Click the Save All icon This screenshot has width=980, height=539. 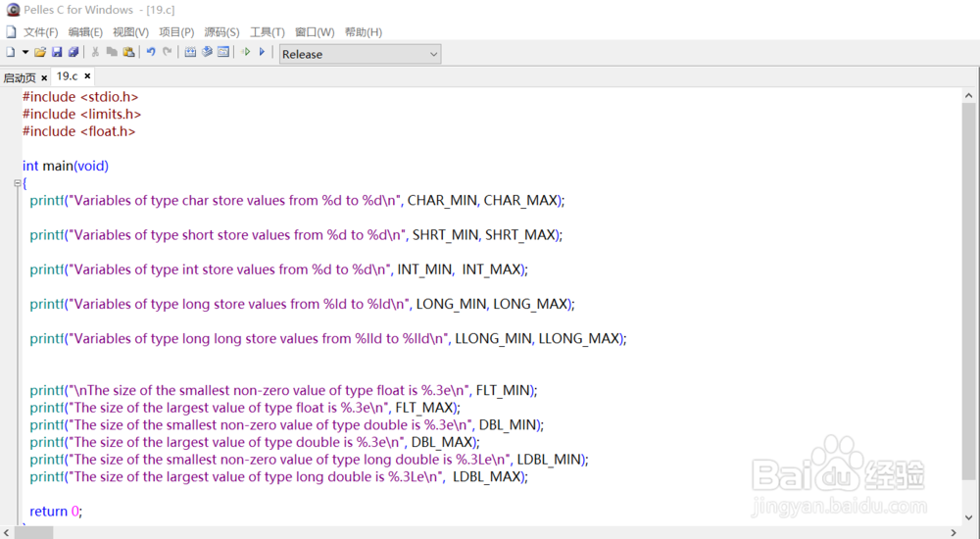[73, 53]
